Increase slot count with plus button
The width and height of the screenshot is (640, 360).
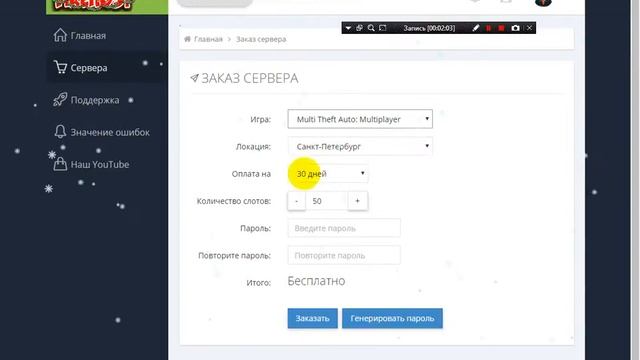pos(358,201)
